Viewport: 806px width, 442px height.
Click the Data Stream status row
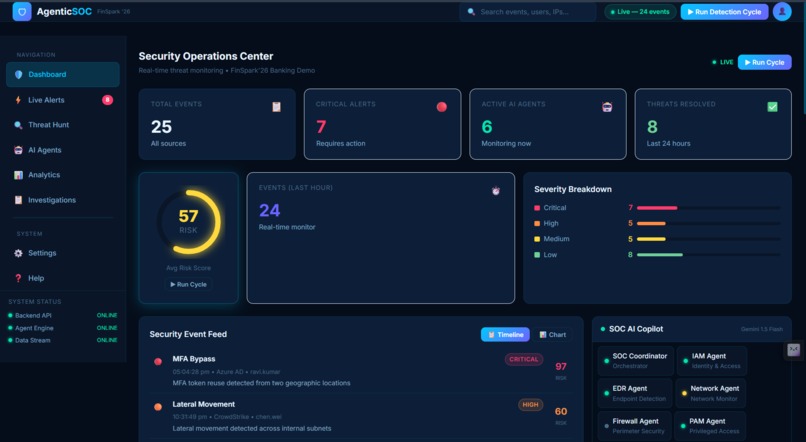click(x=63, y=340)
